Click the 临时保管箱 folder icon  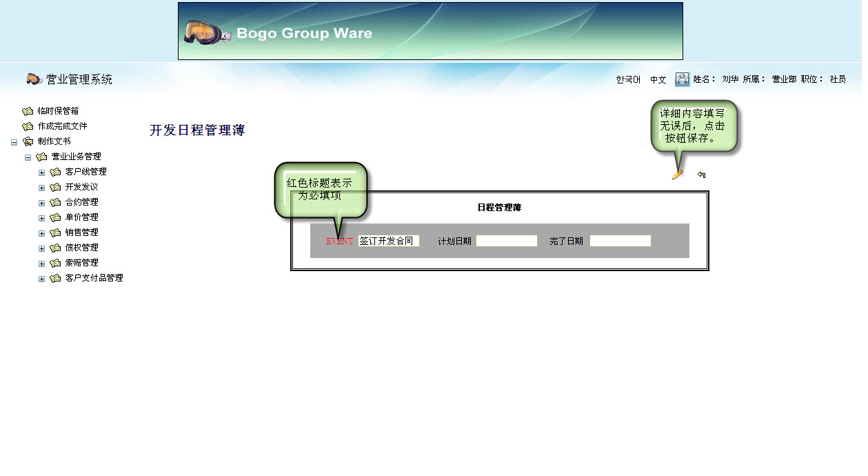point(28,111)
